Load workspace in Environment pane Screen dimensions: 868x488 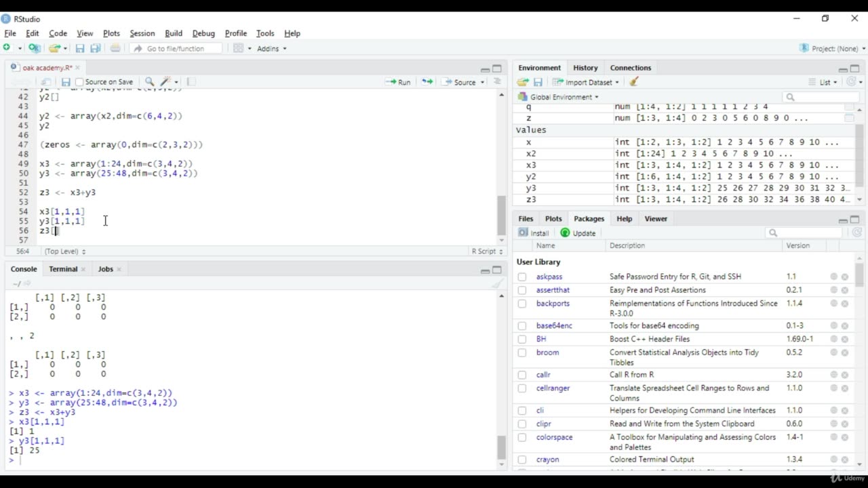pyautogui.click(x=523, y=82)
